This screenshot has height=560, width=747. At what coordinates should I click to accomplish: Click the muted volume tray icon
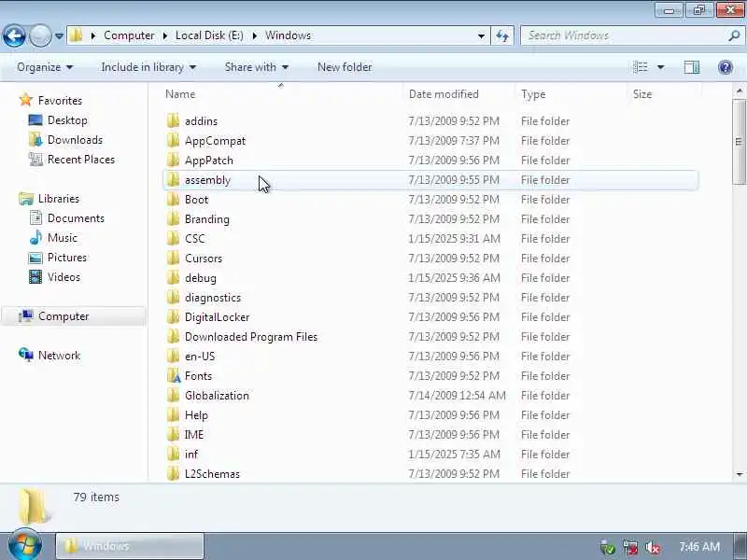coord(652,548)
